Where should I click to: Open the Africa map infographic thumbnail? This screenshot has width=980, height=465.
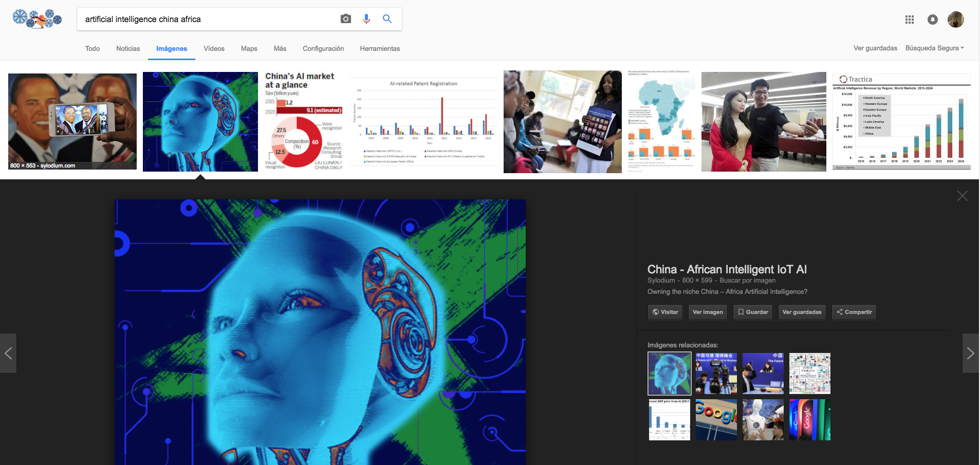point(661,122)
